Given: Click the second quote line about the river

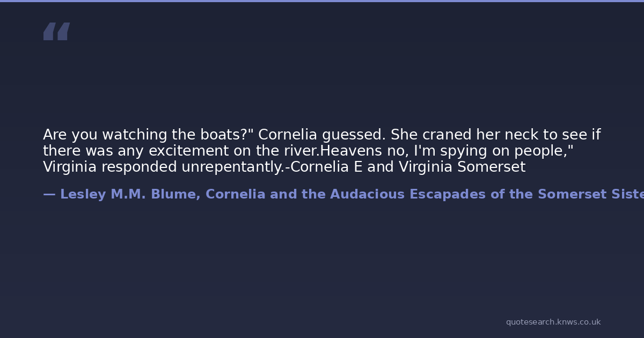Looking at the screenshot, I should [x=308, y=151].
